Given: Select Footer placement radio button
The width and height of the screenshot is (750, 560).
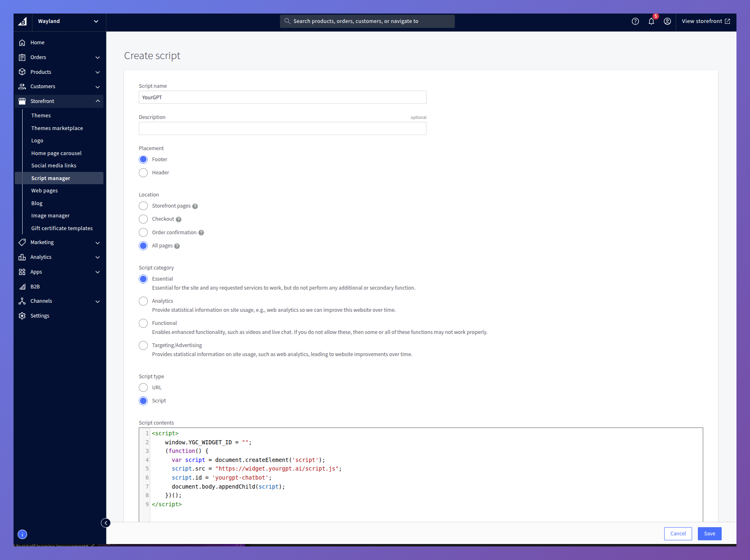Looking at the screenshot, I should click(143, 160).
